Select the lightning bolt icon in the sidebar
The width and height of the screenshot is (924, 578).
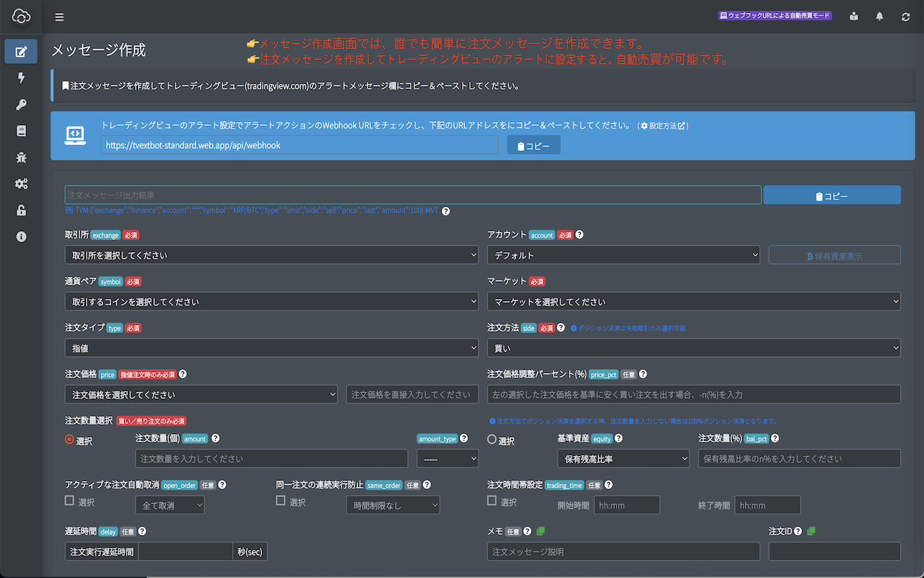21,78
